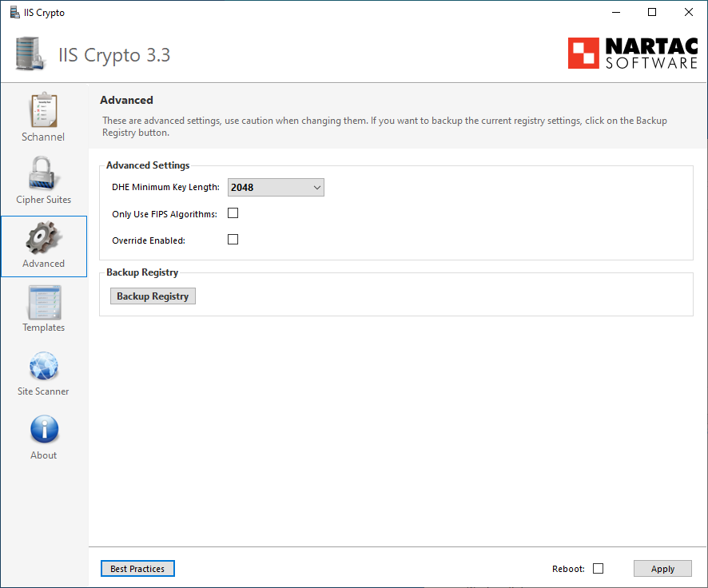Check the Reboot checkbox

pyautogui.click(x=599, y=569)
